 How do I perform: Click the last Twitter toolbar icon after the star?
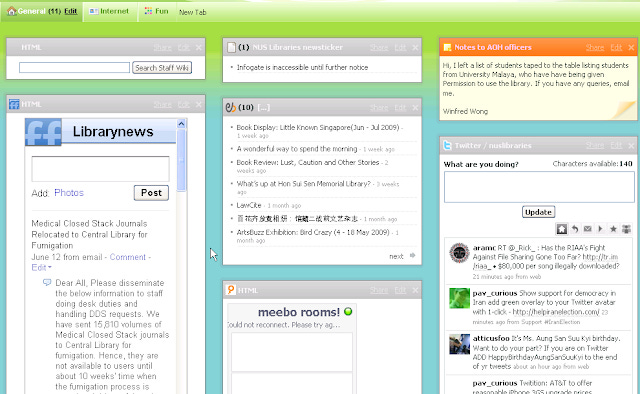[x=626, y=229]
